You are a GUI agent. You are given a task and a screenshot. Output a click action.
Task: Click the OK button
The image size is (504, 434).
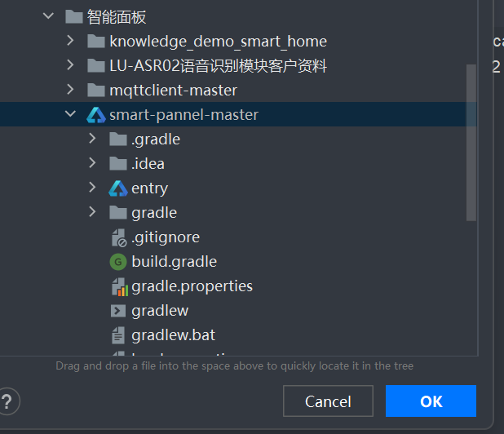[431, 401]
